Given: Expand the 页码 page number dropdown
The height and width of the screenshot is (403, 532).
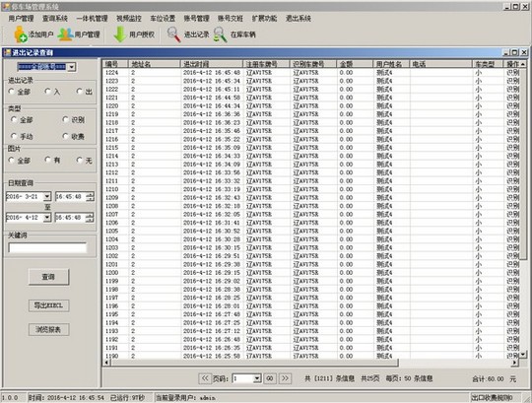Looking at the screenshot, I should click(257, 378).
